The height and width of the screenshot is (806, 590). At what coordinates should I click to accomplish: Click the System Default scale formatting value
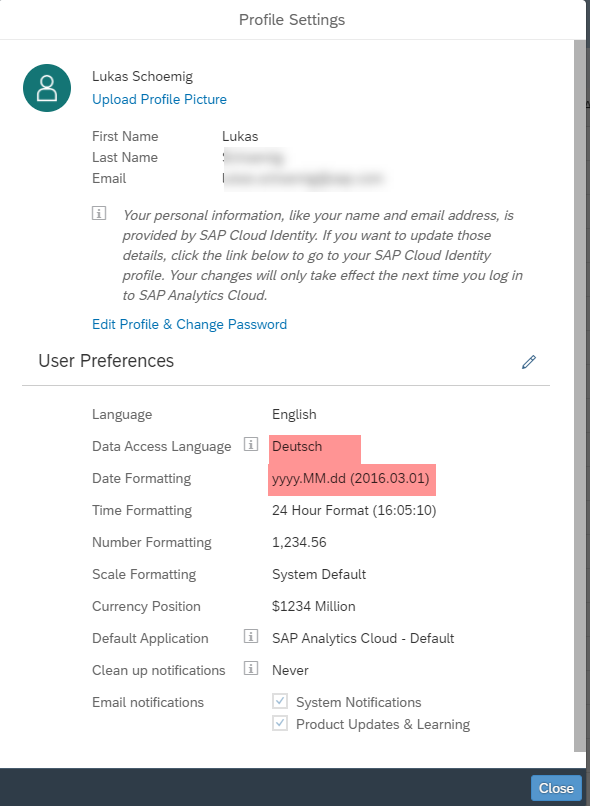coord(319,574)
